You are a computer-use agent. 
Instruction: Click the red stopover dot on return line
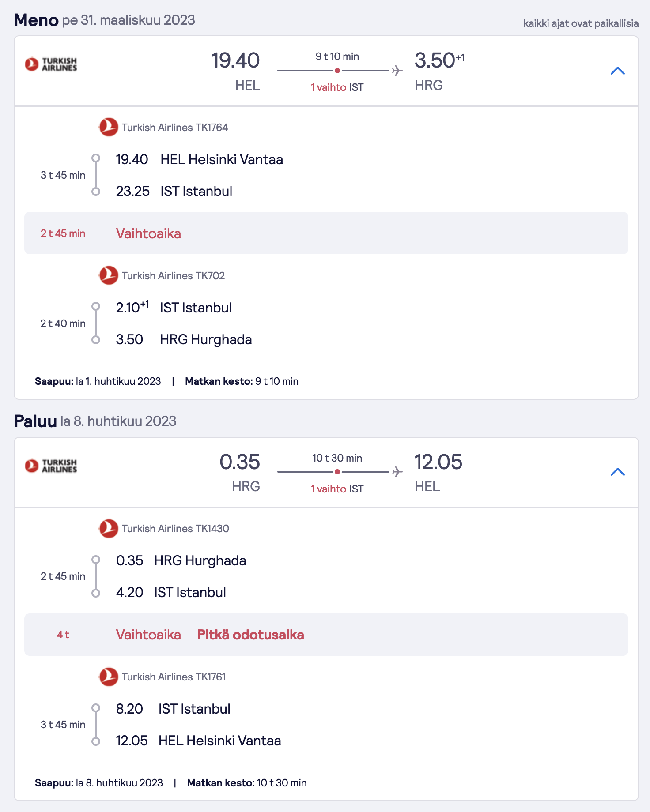(x=337, y=472)
